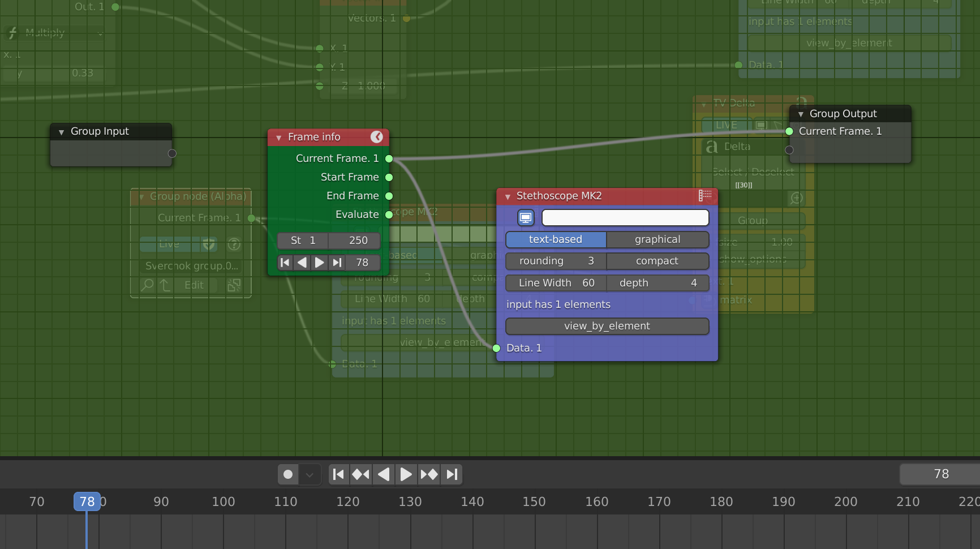Click the St 1 start frame field
This screenshot has height=549, width=980.
click(x=303, y=241)
